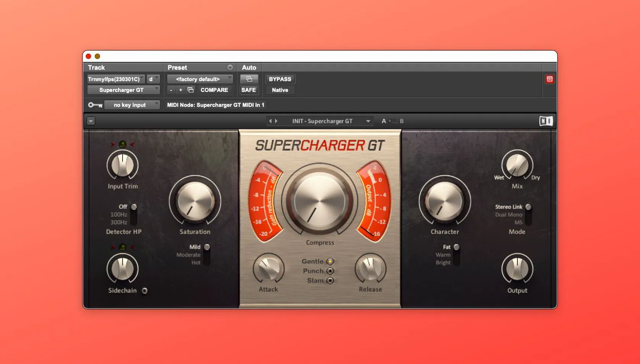Open the no key input dropdown
Viewport: 640px width, 364px height.
click(132, 105)
